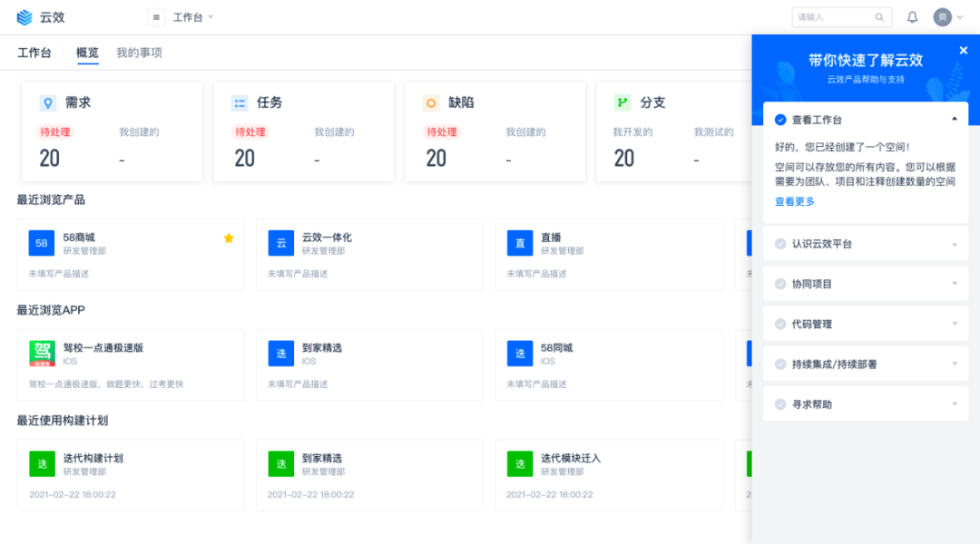Open the hamburger menu beside 工作台
This screenshot has width=980, height=544.
coord(156,17)
